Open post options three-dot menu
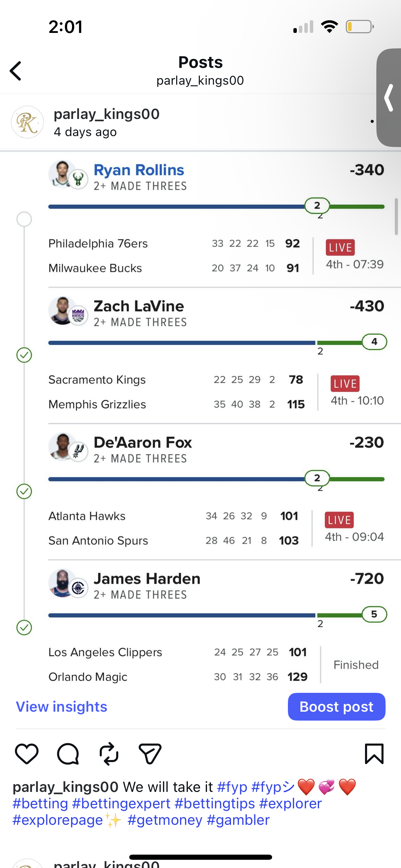The width and height of the screenshot is (401, 868). click(x=372, y=121)
